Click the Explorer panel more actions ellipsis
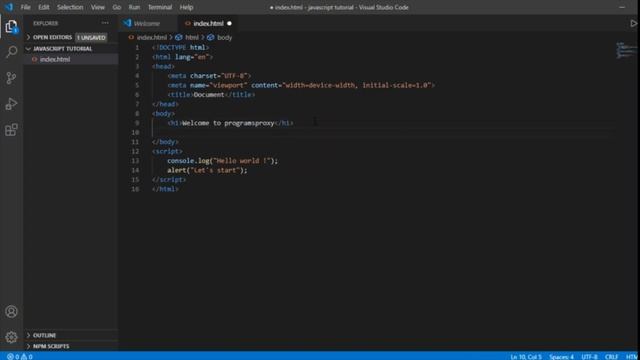 pyautogui.click(x=105, y=23)
